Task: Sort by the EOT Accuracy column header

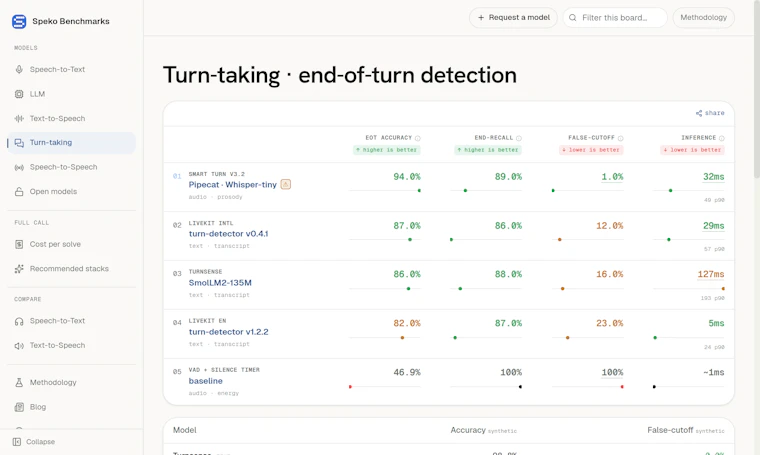Action: tap(388, 138)
